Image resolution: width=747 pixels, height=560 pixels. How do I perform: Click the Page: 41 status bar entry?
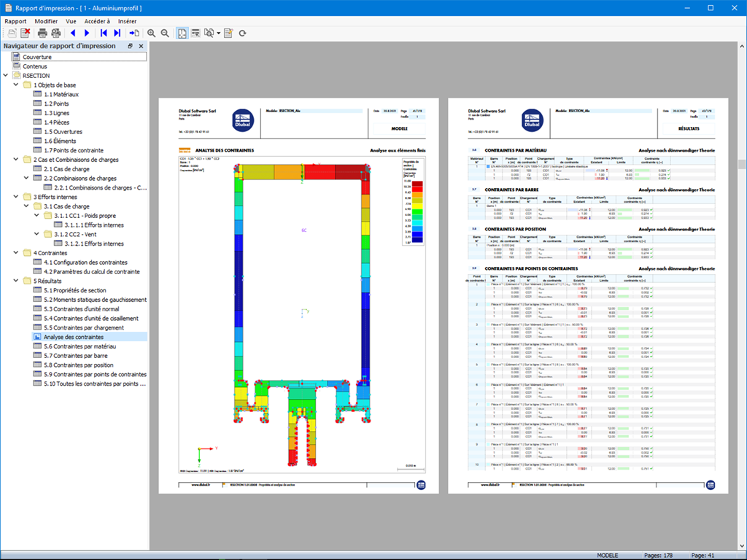click(x=703, y=555)
